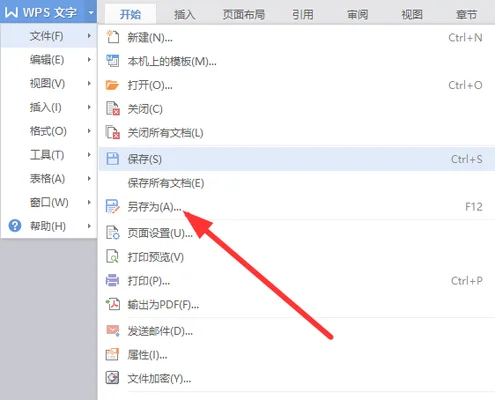Select 视图(V) in the left menu
Image resolution: width=495 pixels, height=400 pixels.
[x=49, y=83]
